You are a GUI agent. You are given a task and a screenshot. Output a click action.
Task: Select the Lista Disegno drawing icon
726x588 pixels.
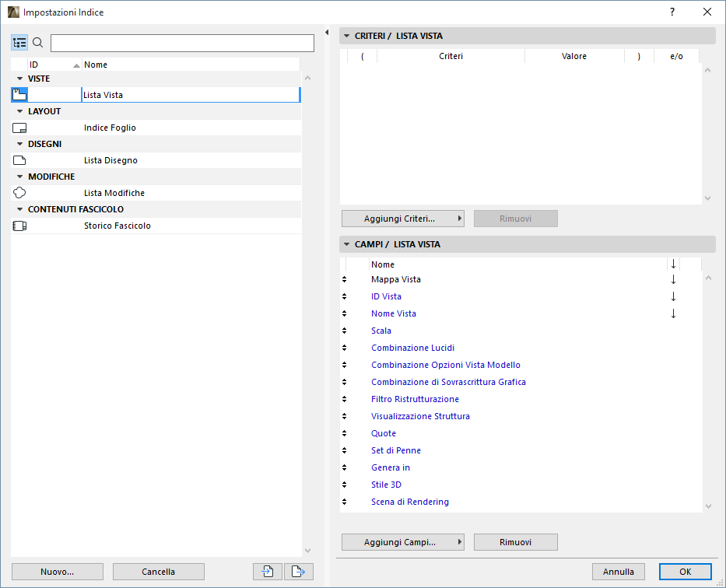(19, 159)
